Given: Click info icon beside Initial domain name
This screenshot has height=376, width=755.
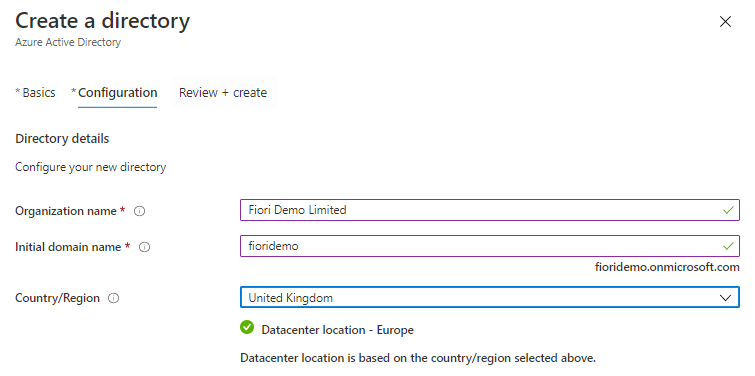Looking at the screenshot, I should click(x=144, y=247).
